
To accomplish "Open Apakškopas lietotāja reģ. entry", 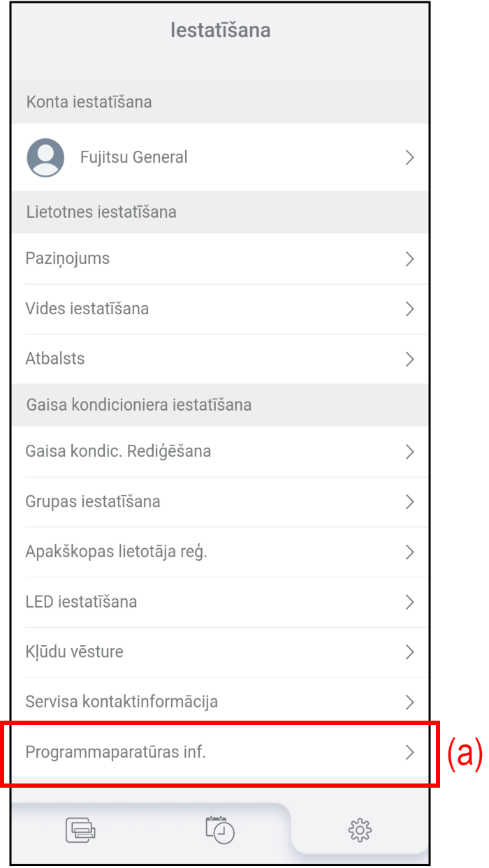I will click(x=117, y=552).
